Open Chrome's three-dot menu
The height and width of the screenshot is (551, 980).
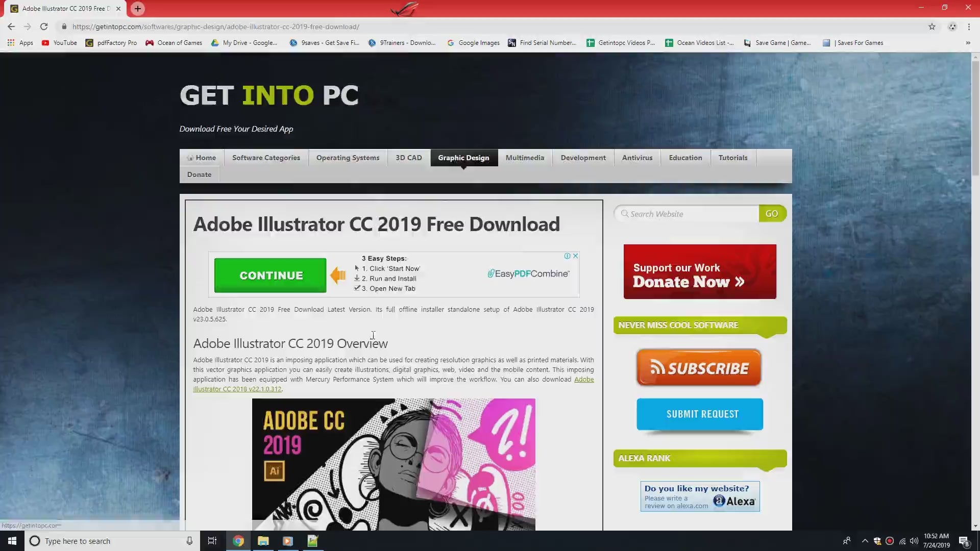click(969, 27)
